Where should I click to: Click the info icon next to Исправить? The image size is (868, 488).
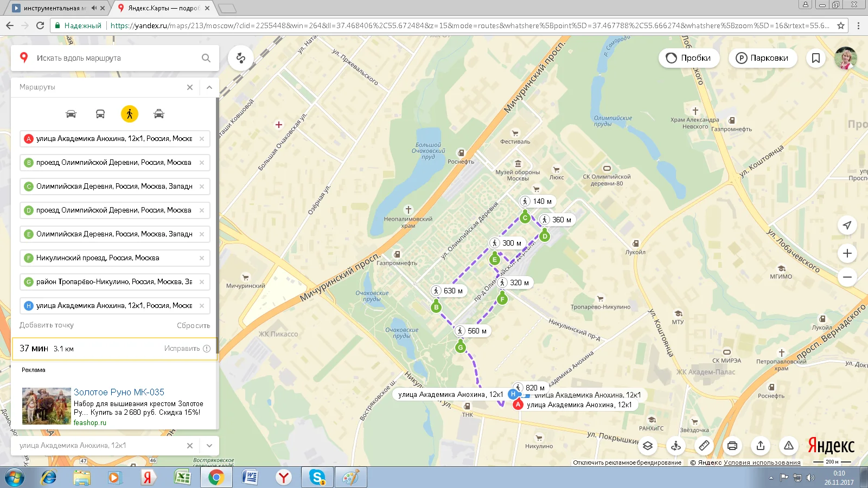click(207, 349)
